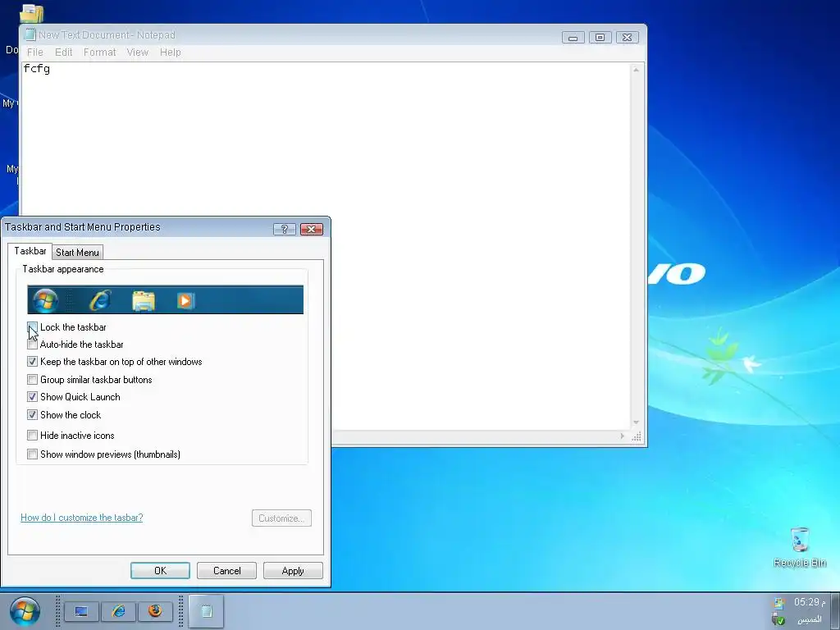The height and width of the screenshot is (630, 840).
Task: Click Notepad scrollbar up arrow
Action: coord(636,70)
